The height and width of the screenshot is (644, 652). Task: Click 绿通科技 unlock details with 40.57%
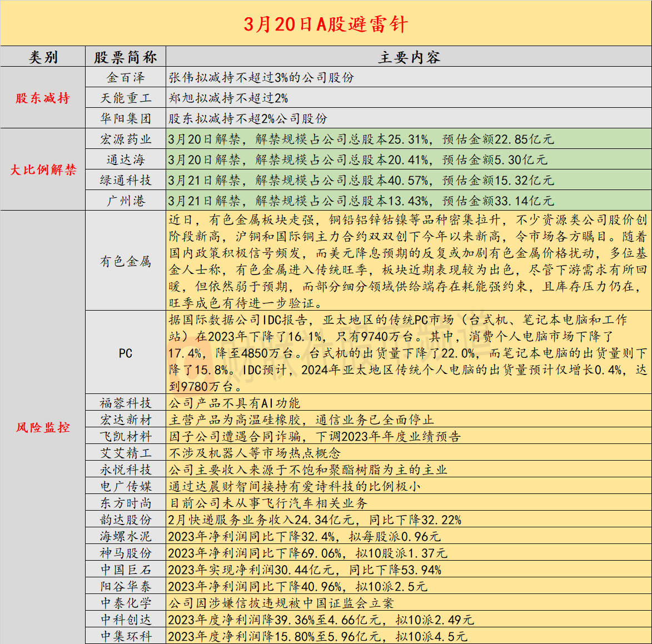click(x=409, y=180)
